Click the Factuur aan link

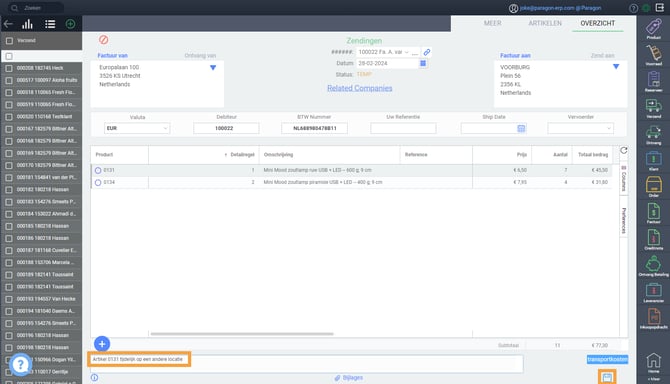point(515,56)
